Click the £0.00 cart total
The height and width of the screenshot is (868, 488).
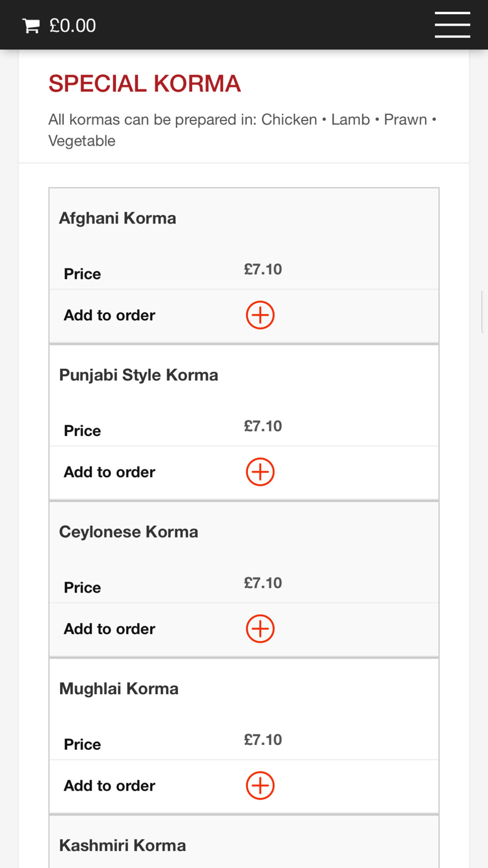coord(73,26)
